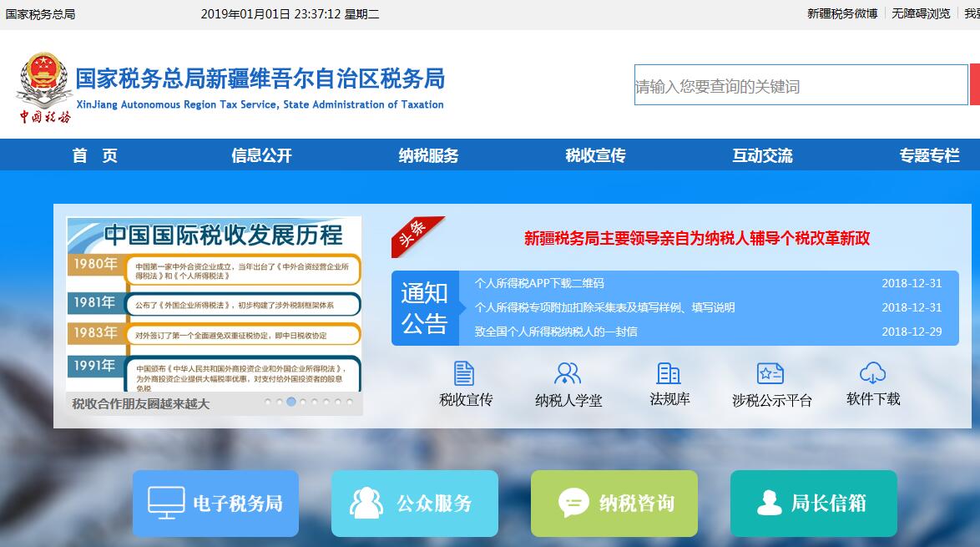
Task: Open 专题专栏 navigation menu
Action: (929, 155)
